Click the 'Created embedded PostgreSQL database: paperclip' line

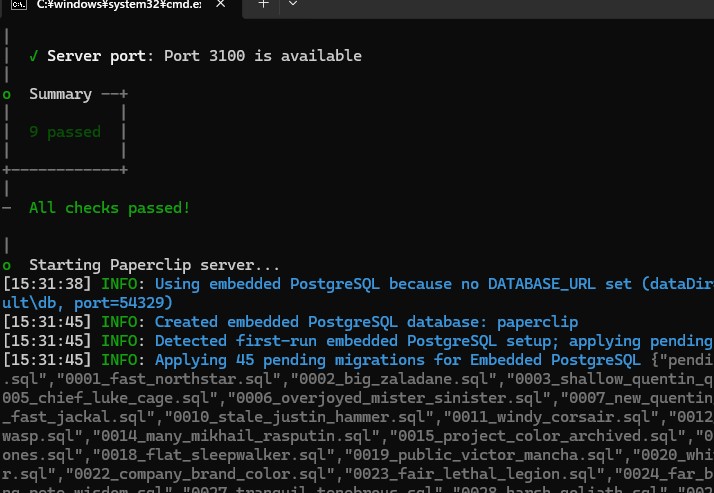coord(366,322)
